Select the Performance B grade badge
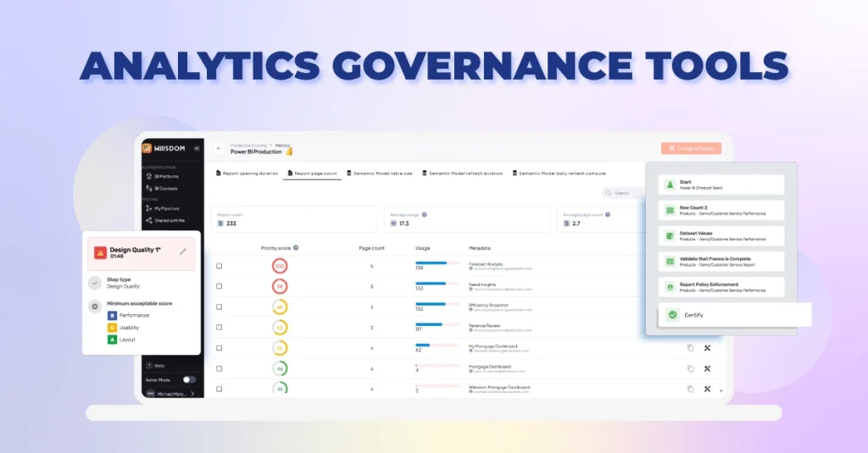Screen dimensions: 868x453 coord(112,315)
